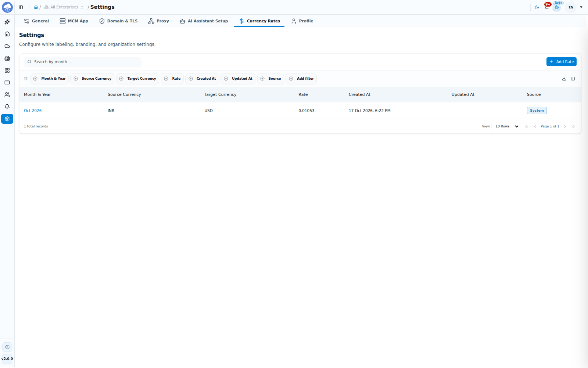This screenshot has height=368, width=588.
Task: Click the cloud logo at top-left
Action: tap(7, 7)
